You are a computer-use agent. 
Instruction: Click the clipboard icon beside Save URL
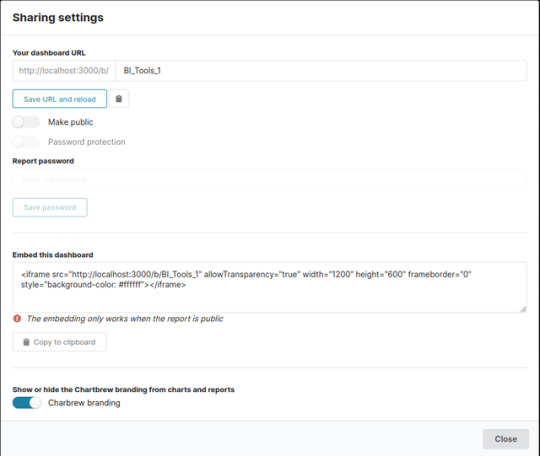(x=119, y=99)
